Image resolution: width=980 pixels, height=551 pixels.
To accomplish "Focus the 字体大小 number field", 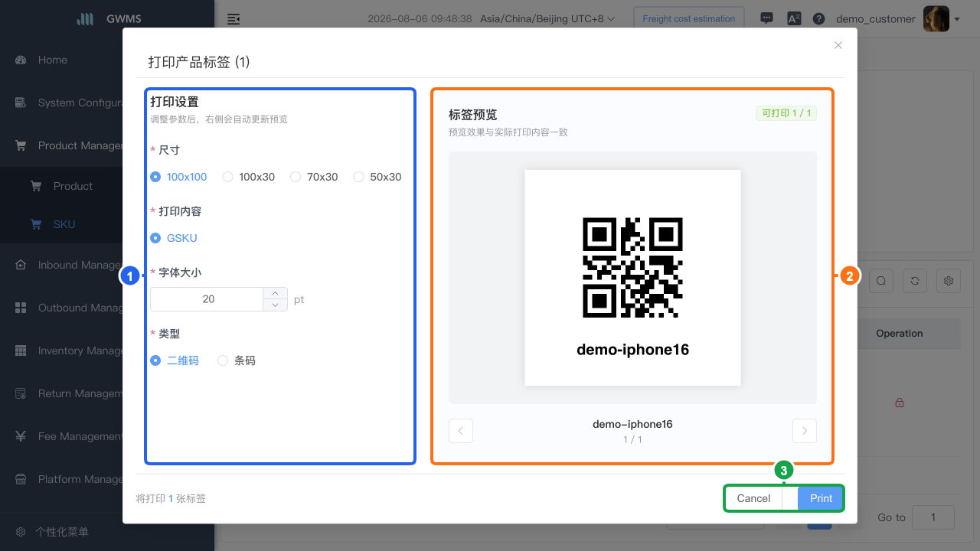I will point(207,299).
